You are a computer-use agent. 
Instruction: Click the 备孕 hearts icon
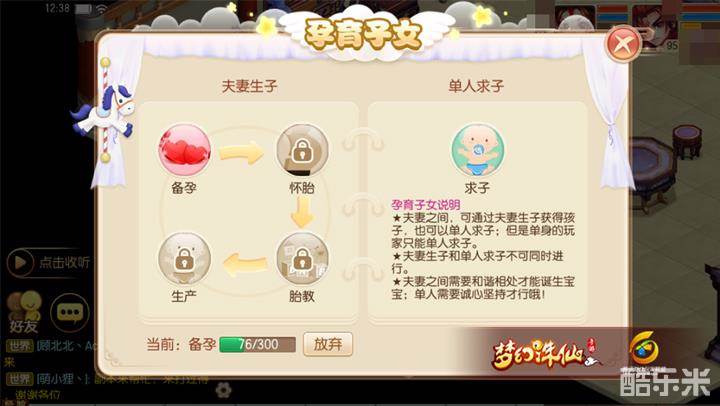pyautogui.click(x=185, y=150)
